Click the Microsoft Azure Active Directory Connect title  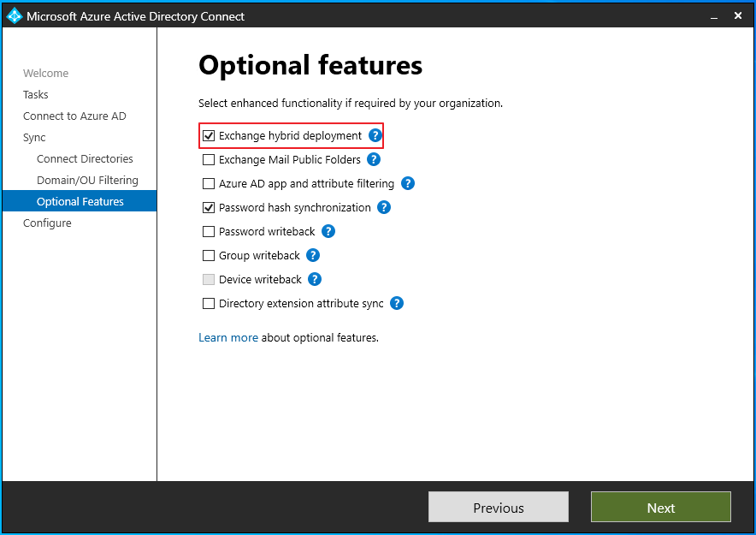click(135, 16)
